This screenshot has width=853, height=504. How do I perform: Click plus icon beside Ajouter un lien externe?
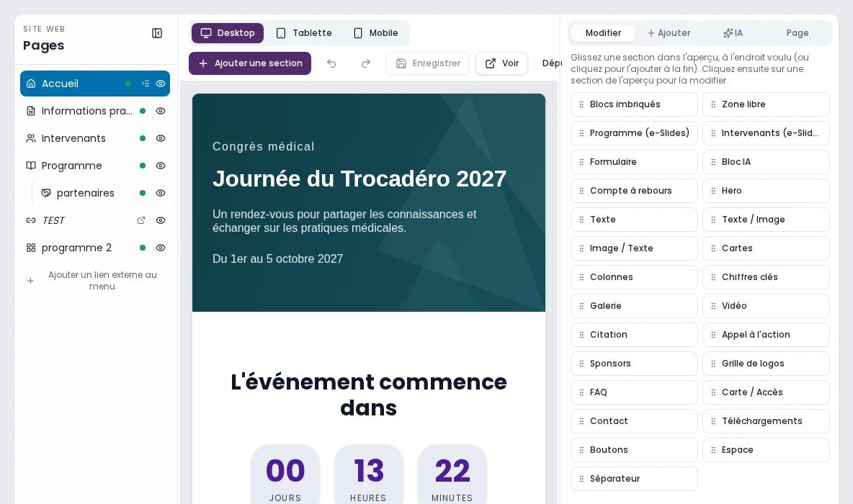click(30, 281)
